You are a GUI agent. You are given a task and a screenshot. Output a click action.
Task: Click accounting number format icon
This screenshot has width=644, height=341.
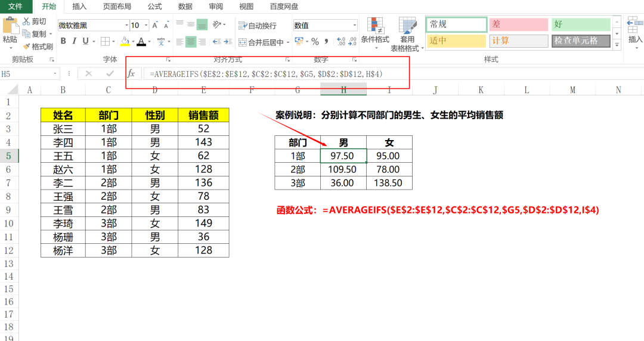point(299,42)
